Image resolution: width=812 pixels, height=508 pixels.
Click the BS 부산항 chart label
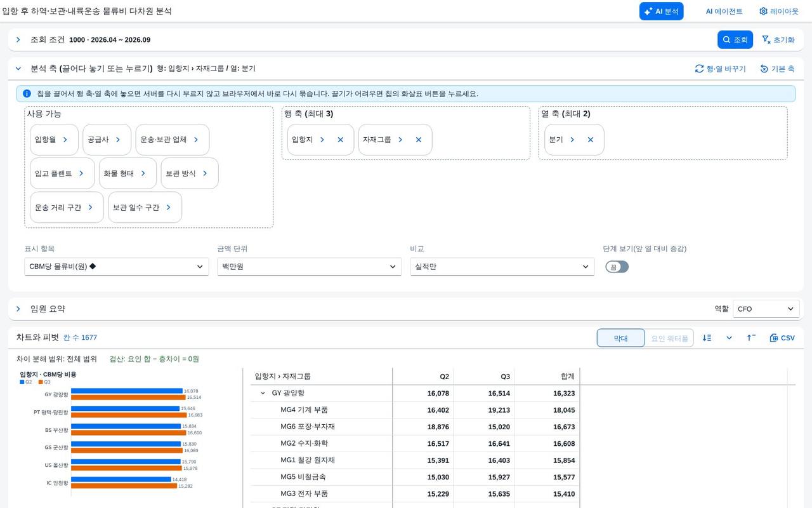point(56,430)
